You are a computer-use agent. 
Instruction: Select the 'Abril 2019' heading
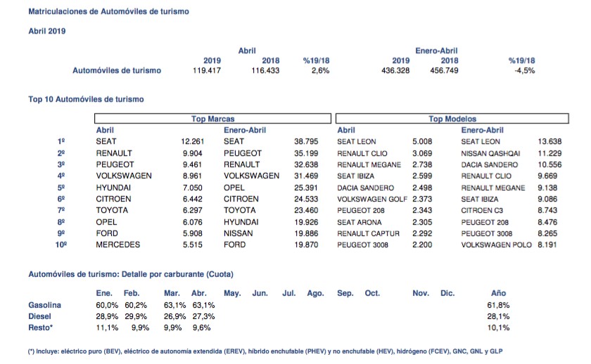click(46, 31)
